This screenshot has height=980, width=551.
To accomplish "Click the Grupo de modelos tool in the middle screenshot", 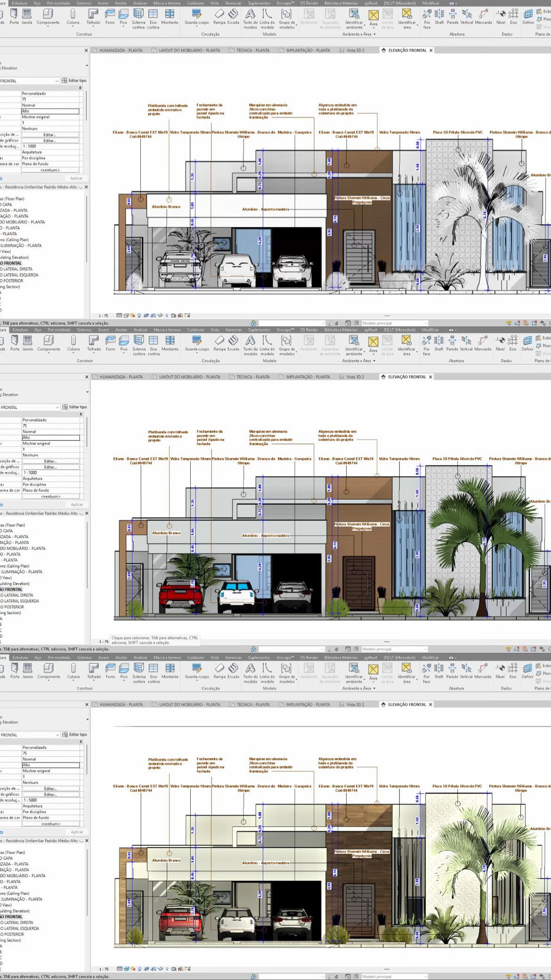I will point(287,345).
